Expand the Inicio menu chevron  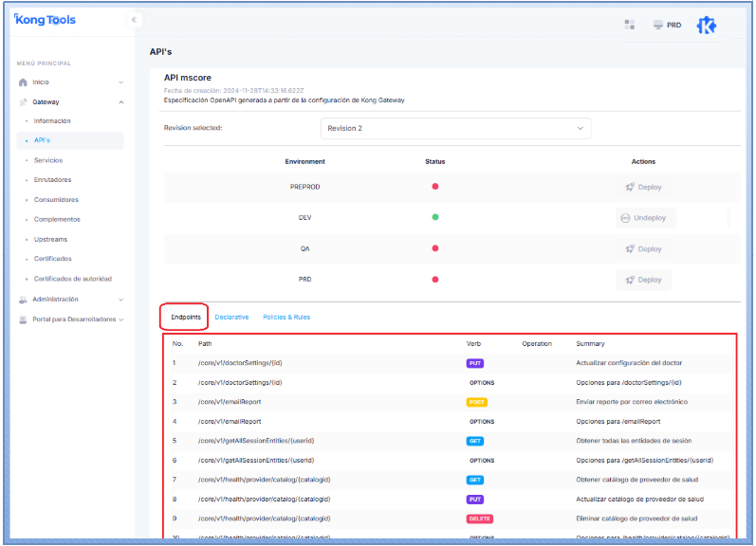point(120,82)
